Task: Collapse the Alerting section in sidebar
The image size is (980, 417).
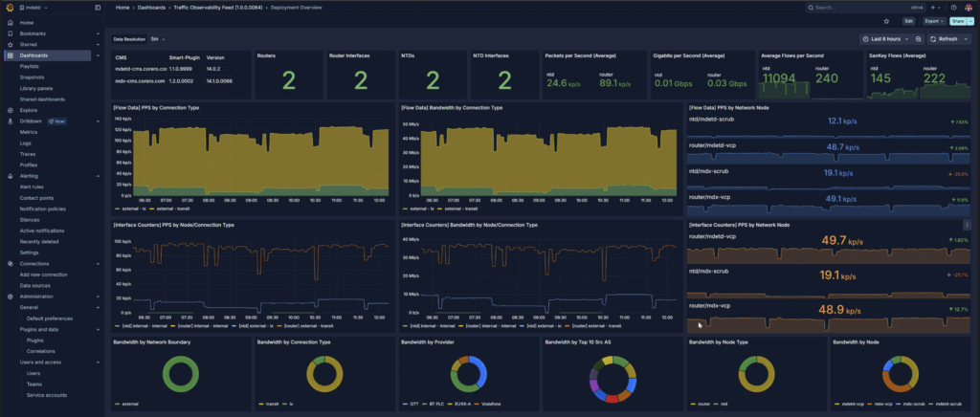Action: tap(98, 176)
